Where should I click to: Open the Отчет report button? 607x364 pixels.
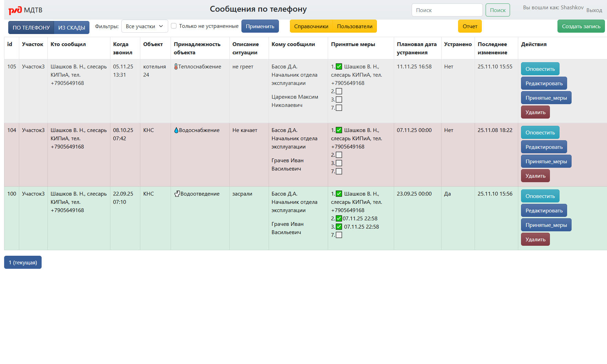point(469,26)
